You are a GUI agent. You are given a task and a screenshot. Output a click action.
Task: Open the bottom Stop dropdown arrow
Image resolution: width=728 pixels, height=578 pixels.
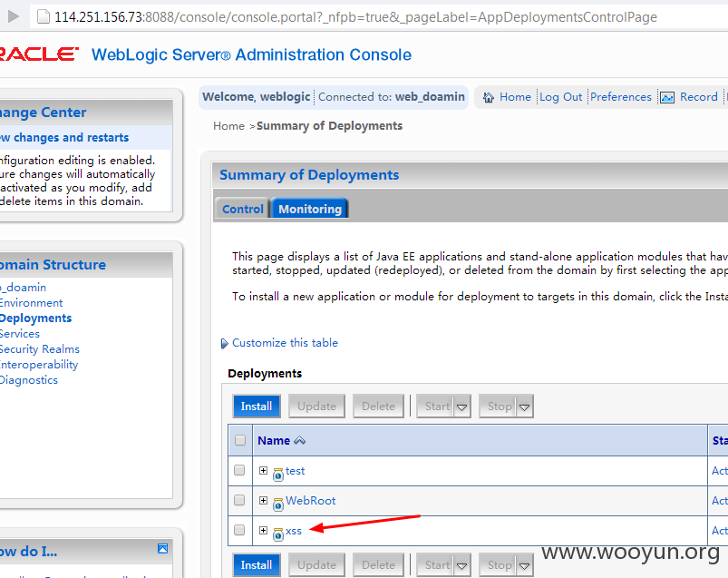(524, 565)
